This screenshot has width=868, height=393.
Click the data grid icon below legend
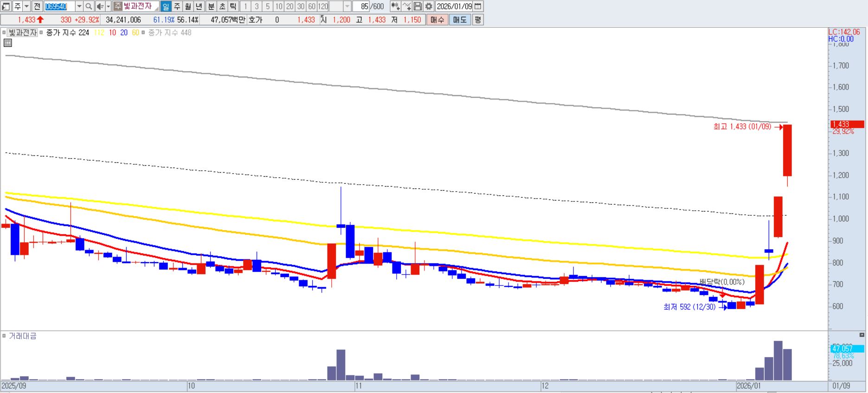click(x=7, y=43)
